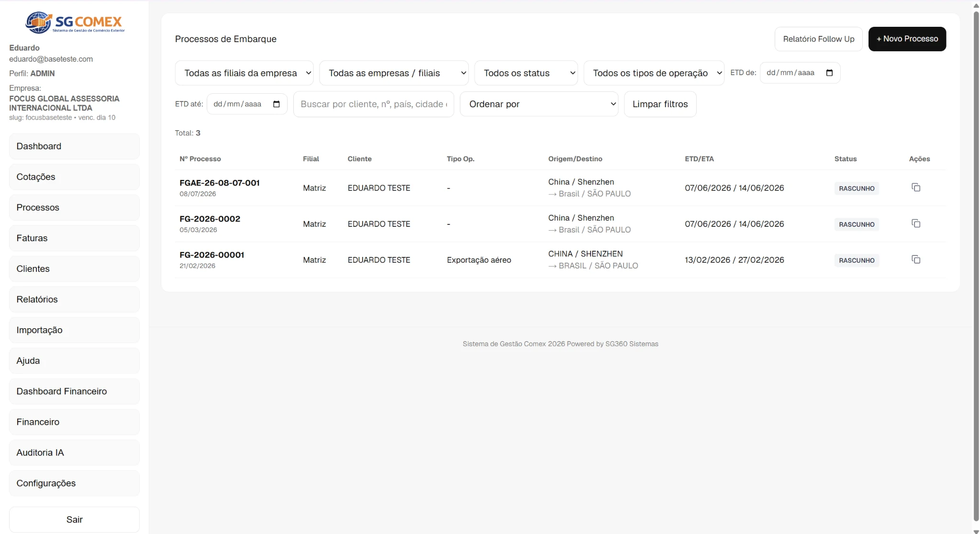
Task: Open Relatórios menu item
Action: (74, 299)
